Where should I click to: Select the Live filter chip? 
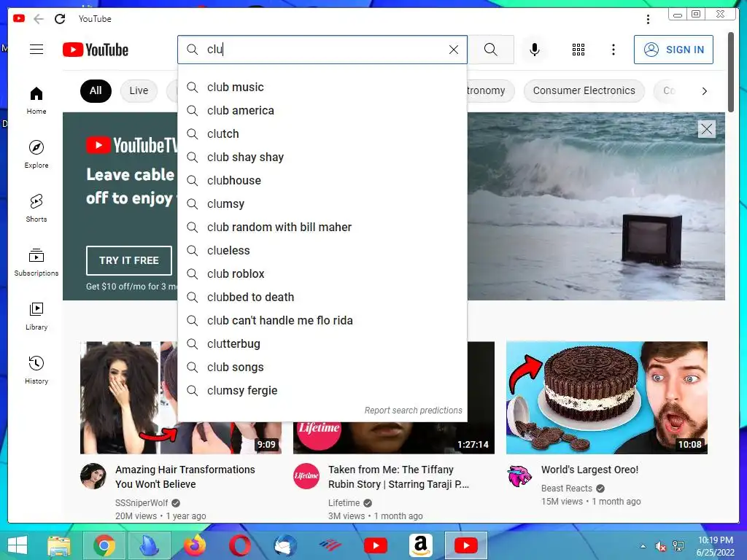pos(139,90)
